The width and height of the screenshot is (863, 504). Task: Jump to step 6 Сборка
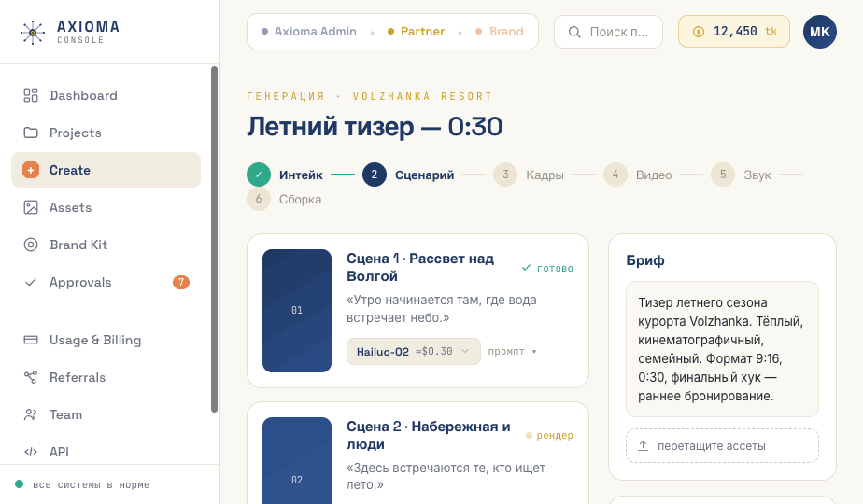284,199
